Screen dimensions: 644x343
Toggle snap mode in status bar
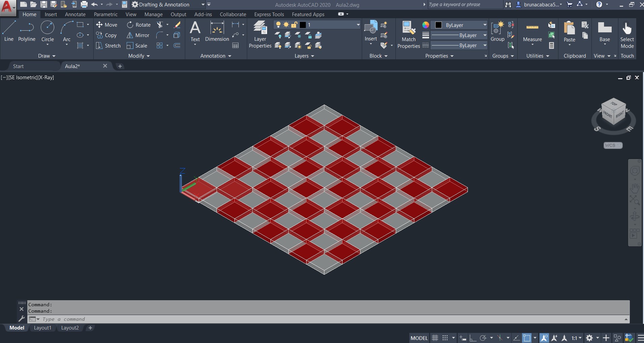pyautogui.click(x=445, y=338)
